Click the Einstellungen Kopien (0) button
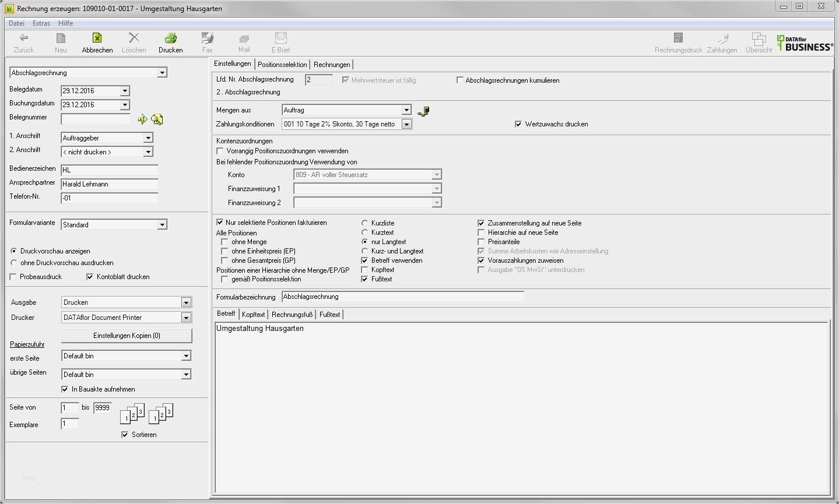839x504 pixels. click(127, 336)
